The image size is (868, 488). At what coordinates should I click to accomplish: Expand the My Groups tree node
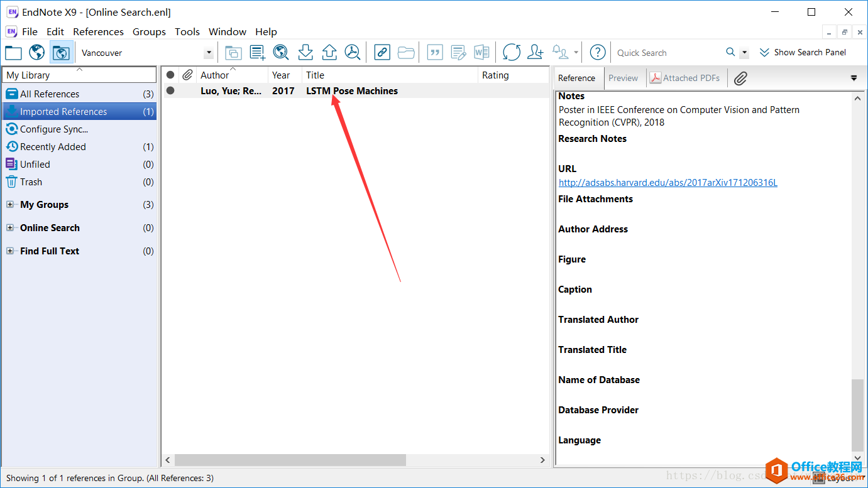point(10,205)
